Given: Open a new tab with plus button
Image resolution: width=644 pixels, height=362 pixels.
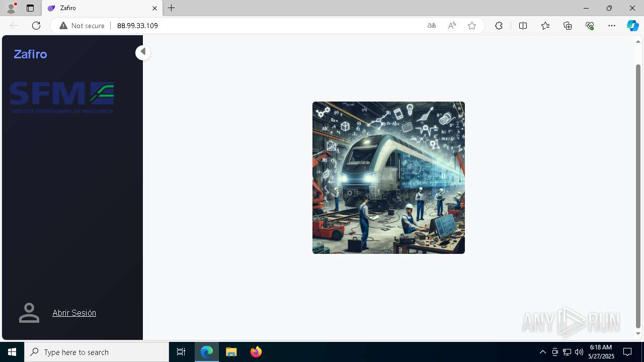Looking at the screenshot, I should [172, 8].
